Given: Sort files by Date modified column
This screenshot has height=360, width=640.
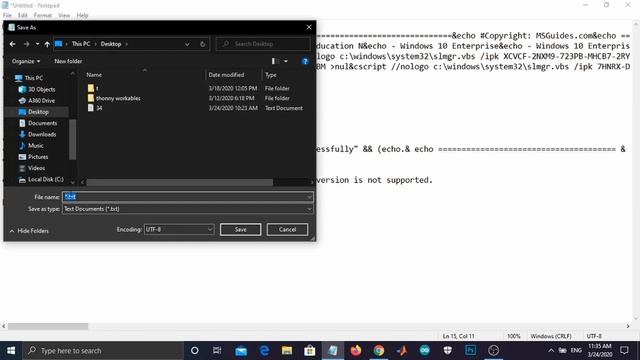Looking at the screenshot, I should (226, 75).
